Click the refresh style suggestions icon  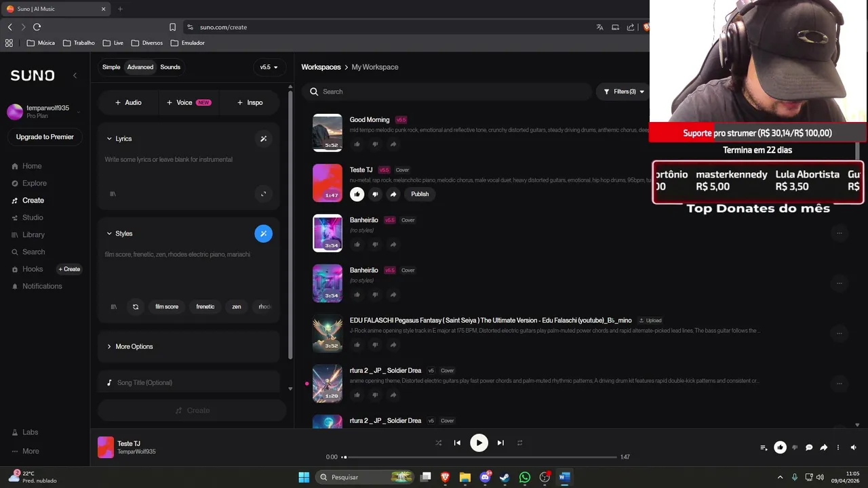point(136,306)
